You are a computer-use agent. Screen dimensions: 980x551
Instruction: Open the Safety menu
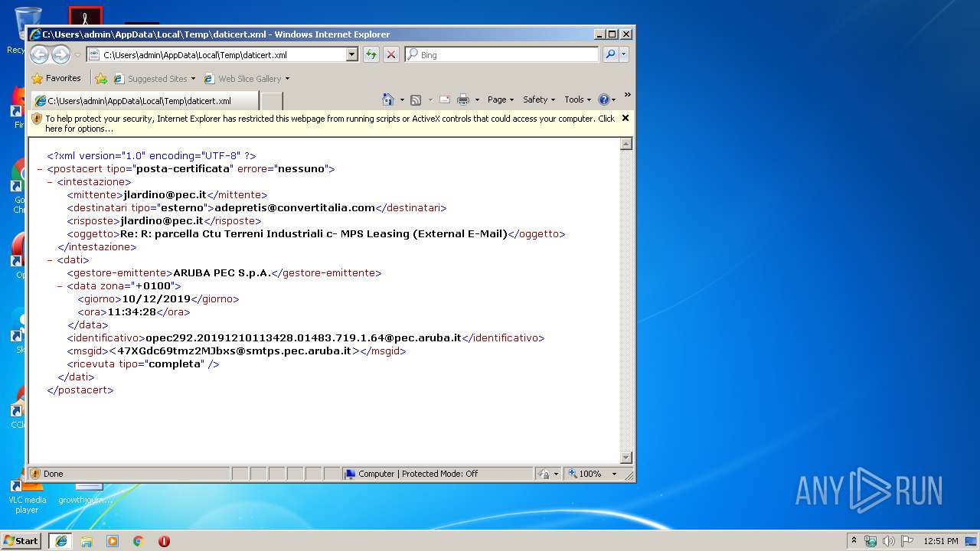click(539, 99)
